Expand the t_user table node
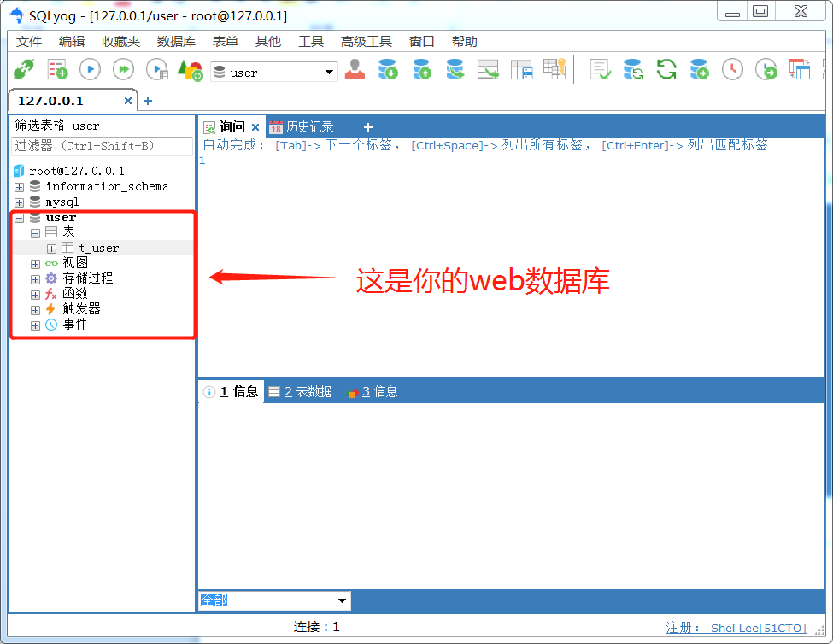Viewport: 833px width, 644px height. point(51,249)
